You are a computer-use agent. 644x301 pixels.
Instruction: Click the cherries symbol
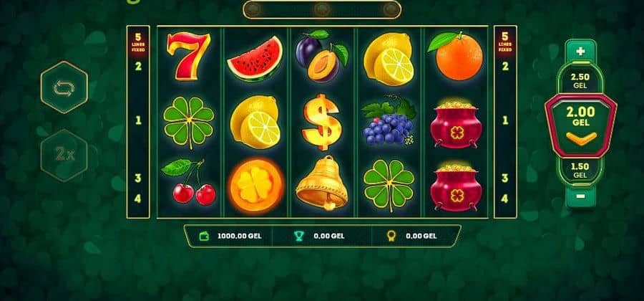(188, 182)
